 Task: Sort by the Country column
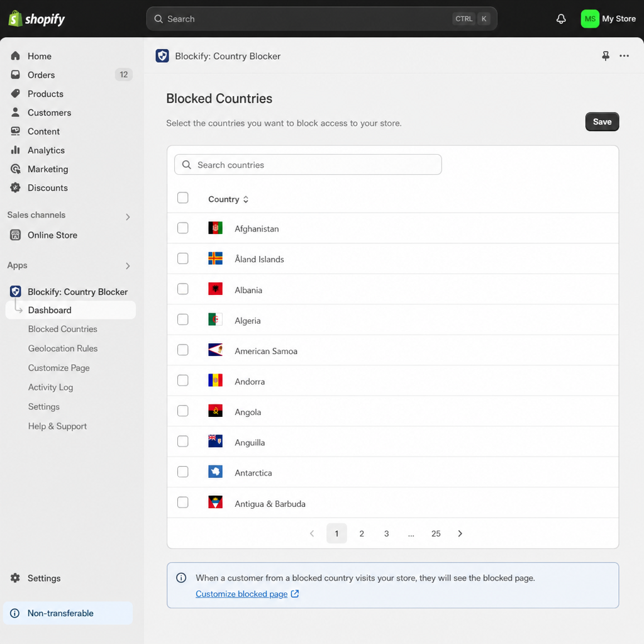tap(228, 199)
